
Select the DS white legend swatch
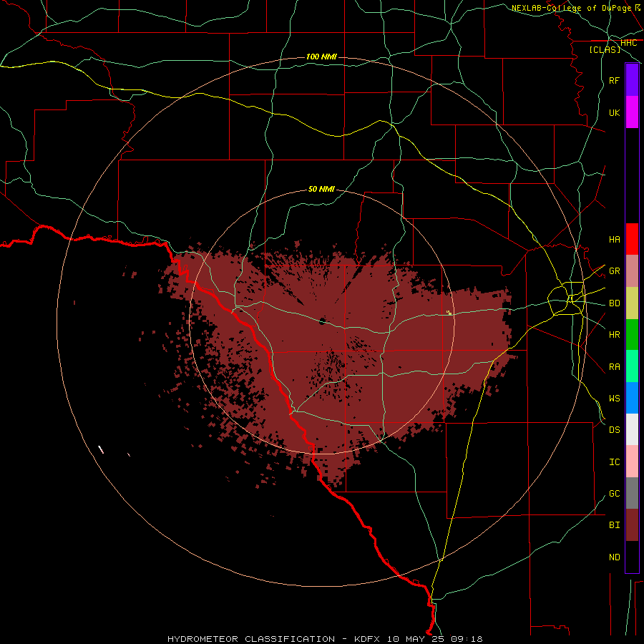[x=632, y=429]
